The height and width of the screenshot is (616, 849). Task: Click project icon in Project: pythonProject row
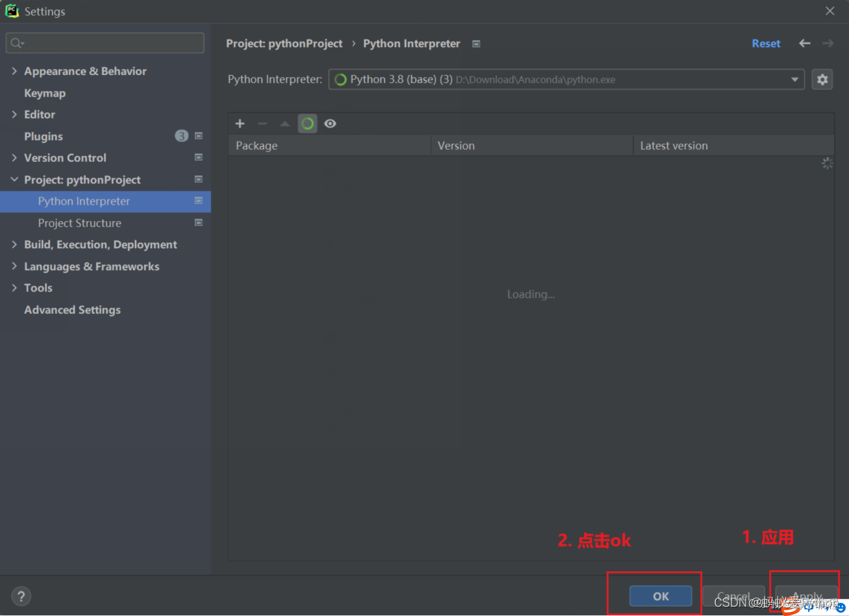199,179
